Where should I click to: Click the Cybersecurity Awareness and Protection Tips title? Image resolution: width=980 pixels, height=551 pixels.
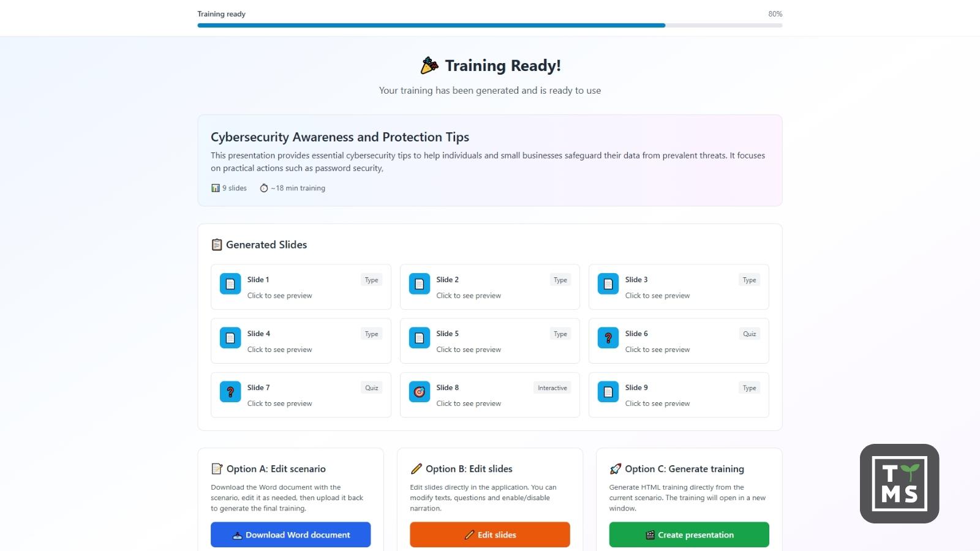click(x=340, y=137)
